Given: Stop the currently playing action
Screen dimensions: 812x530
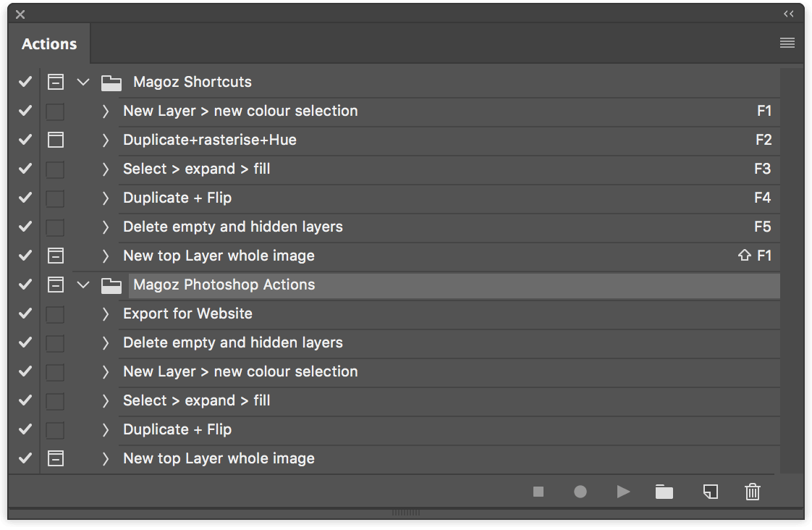Looking at the screenshot, I should (x=538, y=492).
